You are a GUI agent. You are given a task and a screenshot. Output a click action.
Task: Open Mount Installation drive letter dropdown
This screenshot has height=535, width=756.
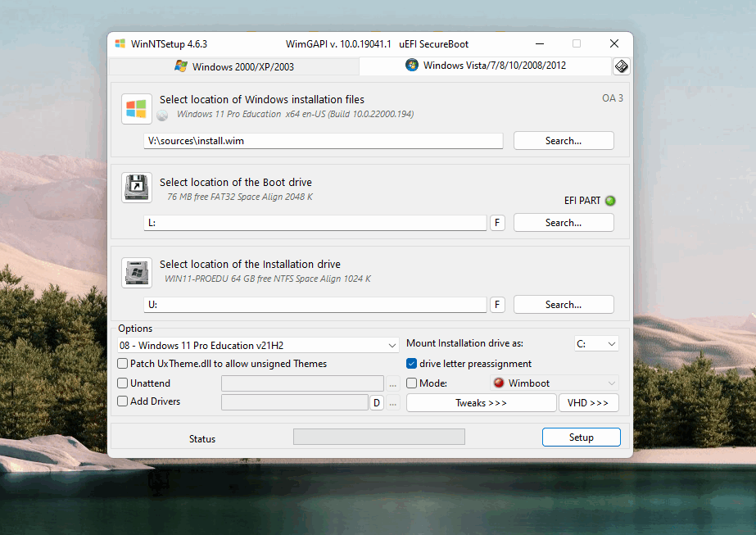click(596, 344)
